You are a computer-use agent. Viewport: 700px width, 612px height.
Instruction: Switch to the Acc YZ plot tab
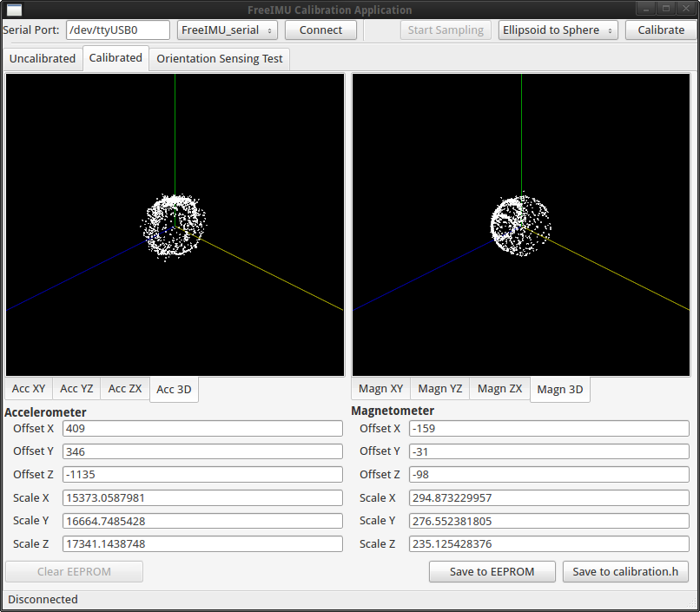[x=76, y=389]
